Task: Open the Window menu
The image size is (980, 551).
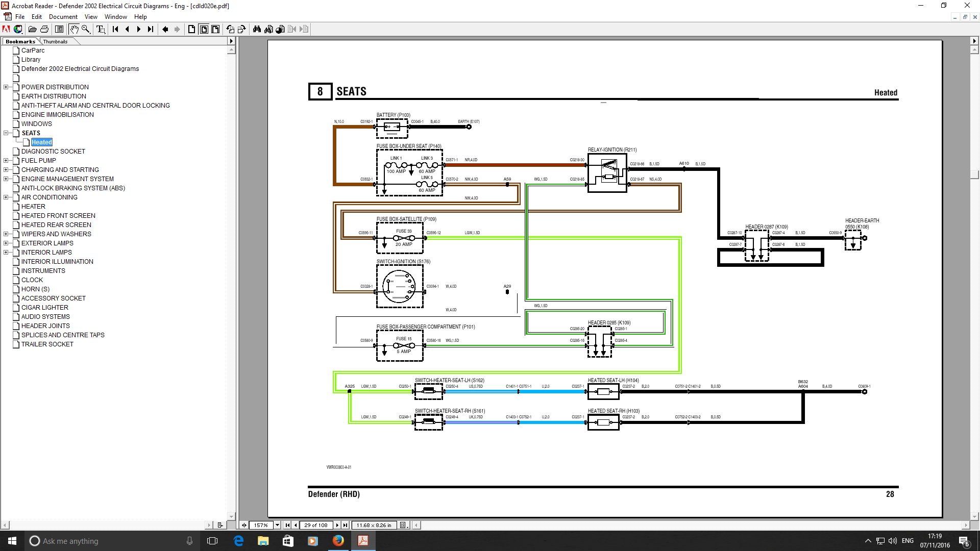Action: [x=116, y=17]
